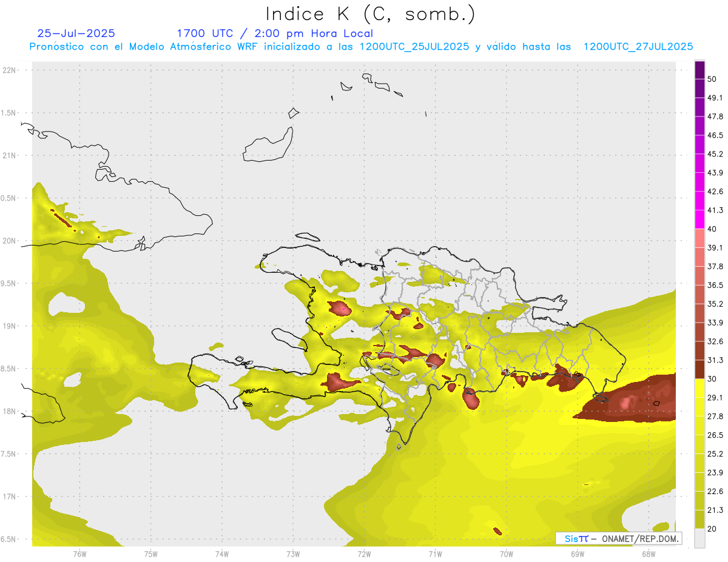Viewport: 728px width, 562px height.
Task: Click the colorbar value 27.8
Action: click(x=715, y=416)
